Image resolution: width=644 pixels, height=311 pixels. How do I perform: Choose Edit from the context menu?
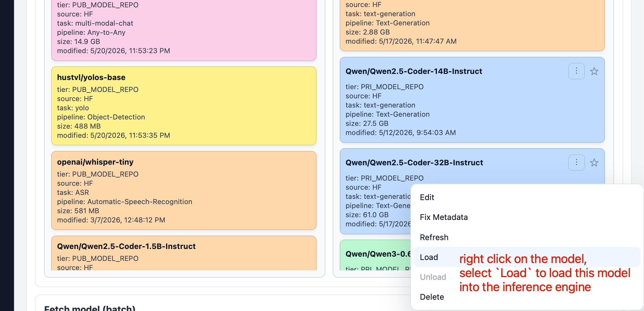coord(527,197)
